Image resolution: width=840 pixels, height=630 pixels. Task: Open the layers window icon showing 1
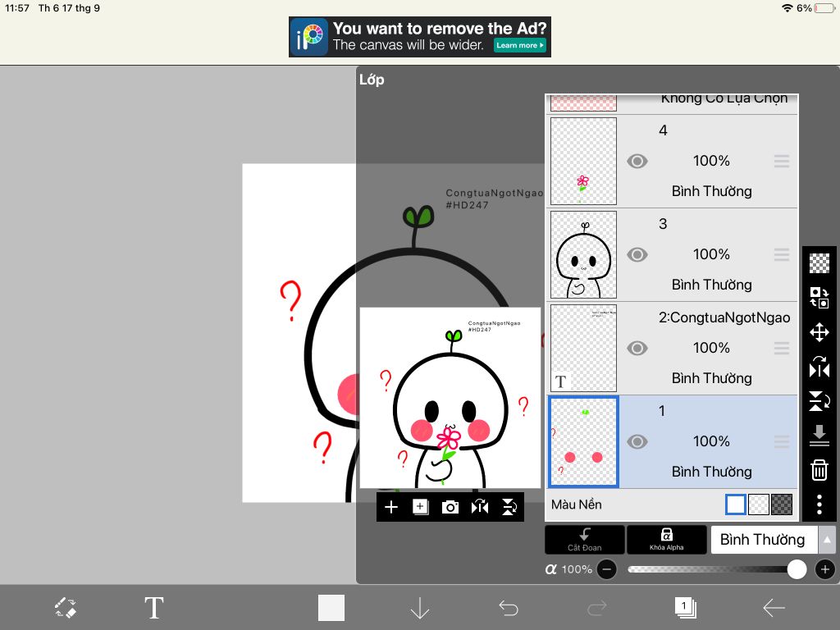(685, 608)
